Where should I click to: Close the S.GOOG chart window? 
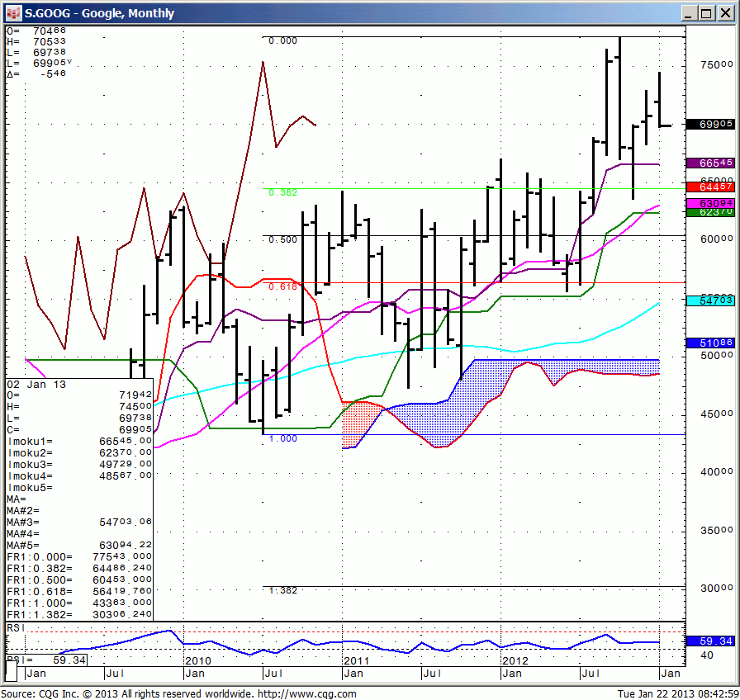tap(725, 13)
